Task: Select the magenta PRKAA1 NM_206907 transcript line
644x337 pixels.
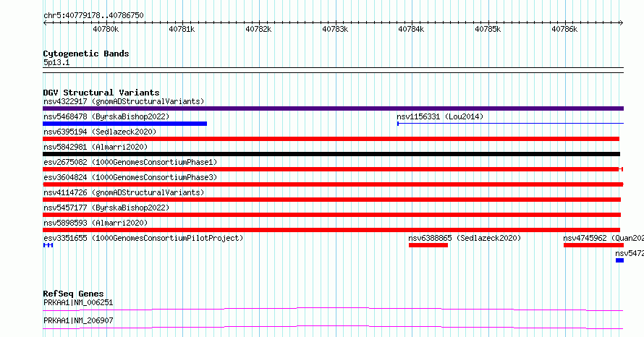Action: 333,327
